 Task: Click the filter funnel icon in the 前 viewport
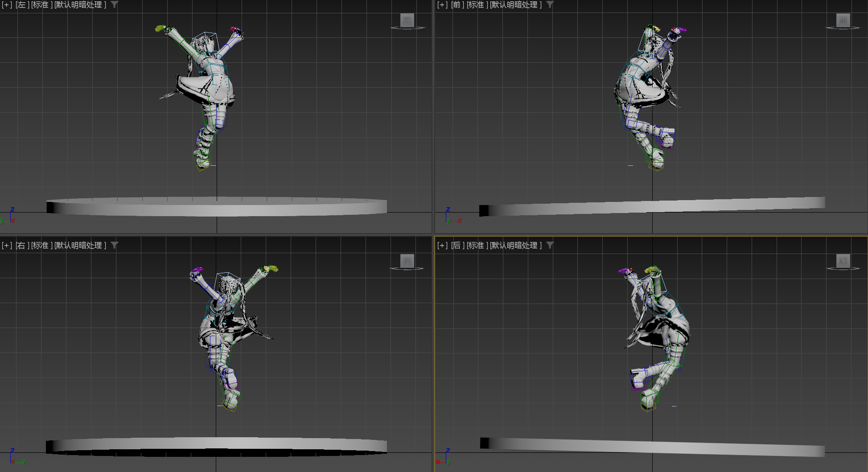pos(550,5)
